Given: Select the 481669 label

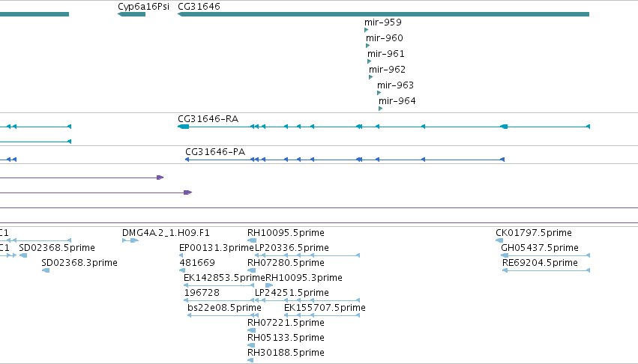Looking at the screenshot, I should point(197,263).
